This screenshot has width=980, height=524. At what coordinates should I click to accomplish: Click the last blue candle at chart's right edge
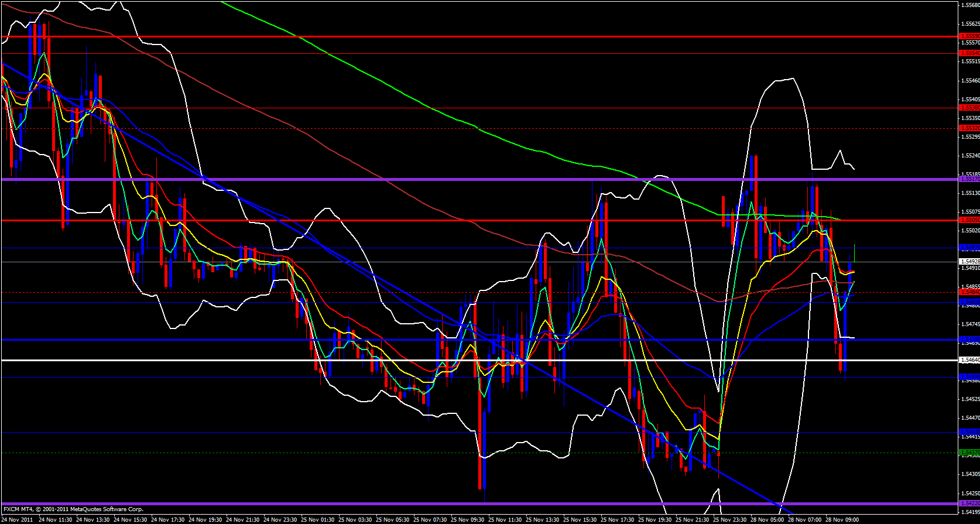[x=850, y=274]
